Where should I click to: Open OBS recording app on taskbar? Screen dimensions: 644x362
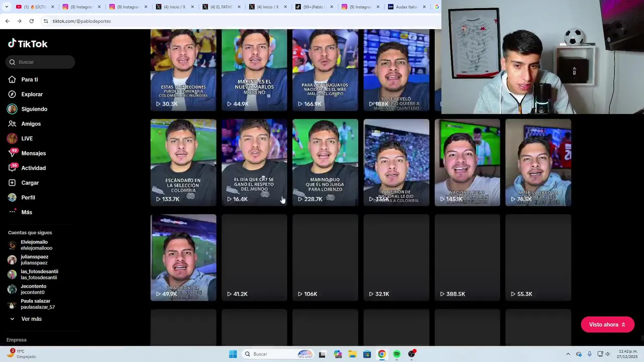[x=412, y=354]
